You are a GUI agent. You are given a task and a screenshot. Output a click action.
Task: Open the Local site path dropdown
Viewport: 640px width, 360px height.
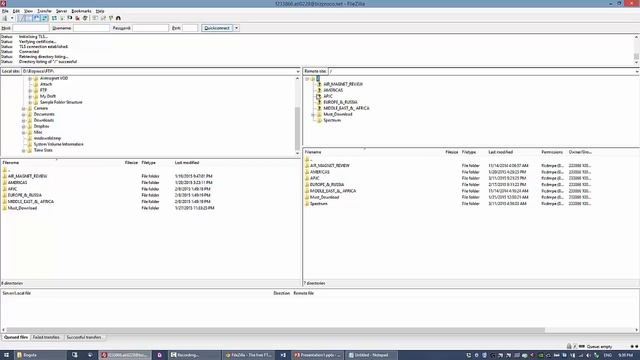click(x=298, y=71)
